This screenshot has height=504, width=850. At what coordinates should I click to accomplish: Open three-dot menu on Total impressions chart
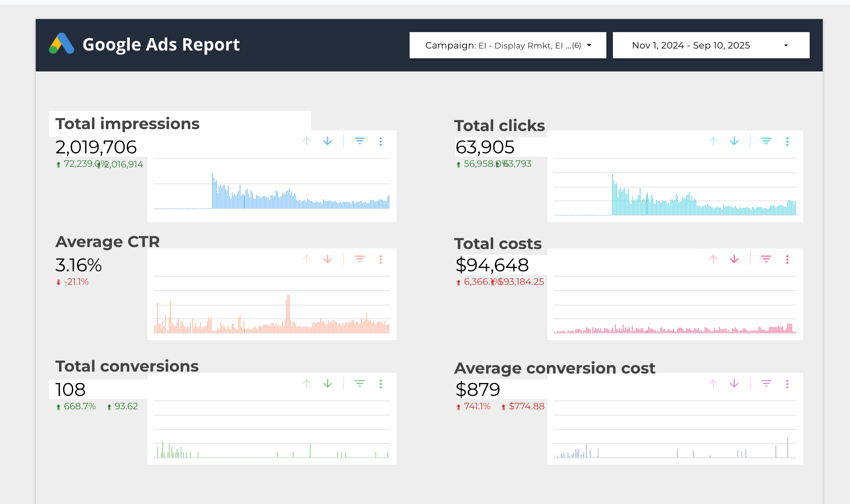click(381, 141)
